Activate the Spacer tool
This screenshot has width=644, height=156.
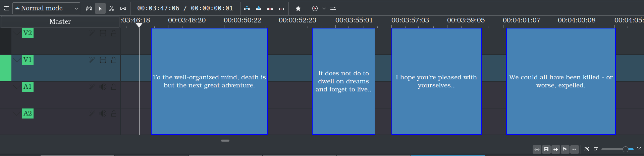pos(123,8)
